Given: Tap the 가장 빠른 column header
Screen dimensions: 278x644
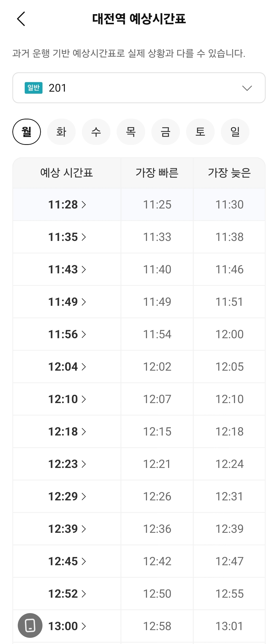Looking at the screenshot, I should [157, 173].
